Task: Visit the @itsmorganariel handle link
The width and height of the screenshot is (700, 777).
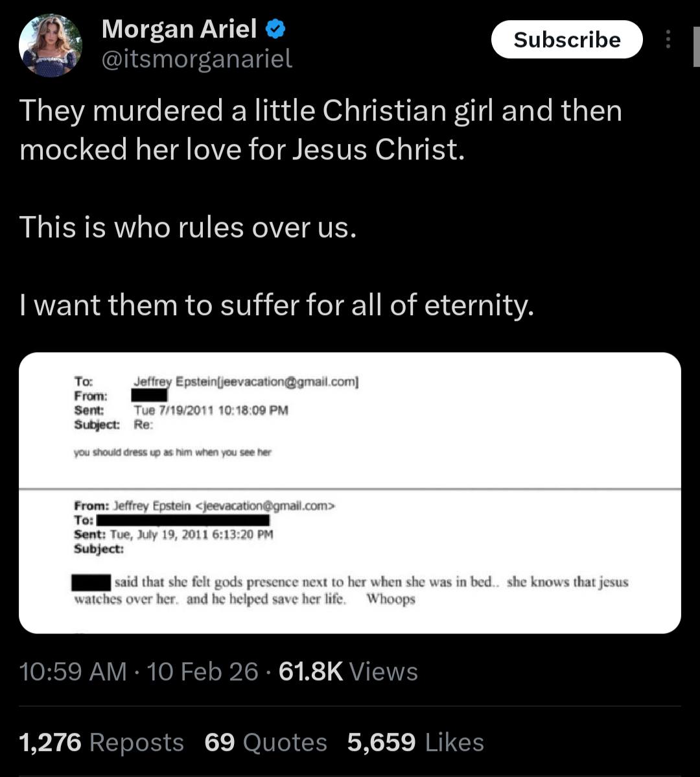Action: [197, 59]
